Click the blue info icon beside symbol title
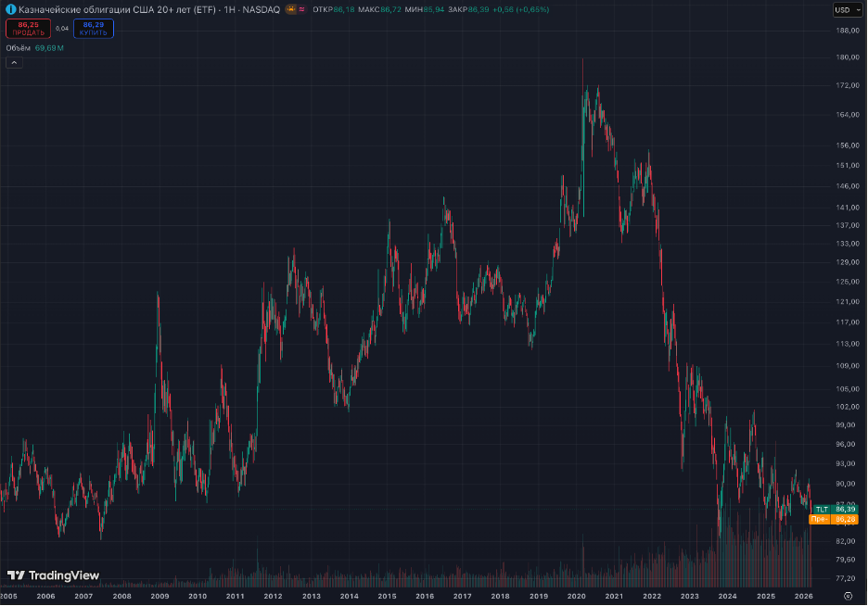The width and height of the screenshot is (868, 606). point(10,9)
